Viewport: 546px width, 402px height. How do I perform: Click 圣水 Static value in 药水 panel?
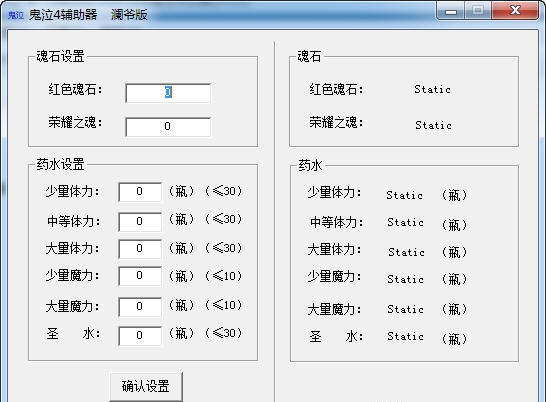(406, 337)
